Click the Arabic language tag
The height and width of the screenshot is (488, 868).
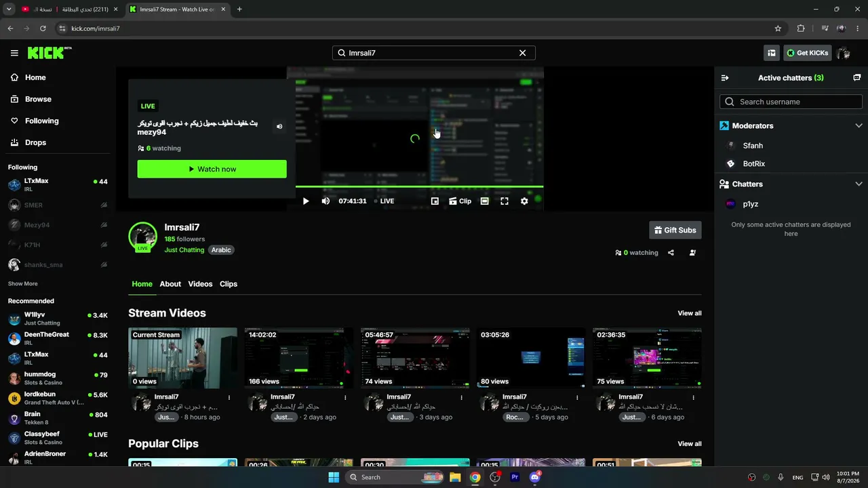pyautogui.click(x=221, y=250)
